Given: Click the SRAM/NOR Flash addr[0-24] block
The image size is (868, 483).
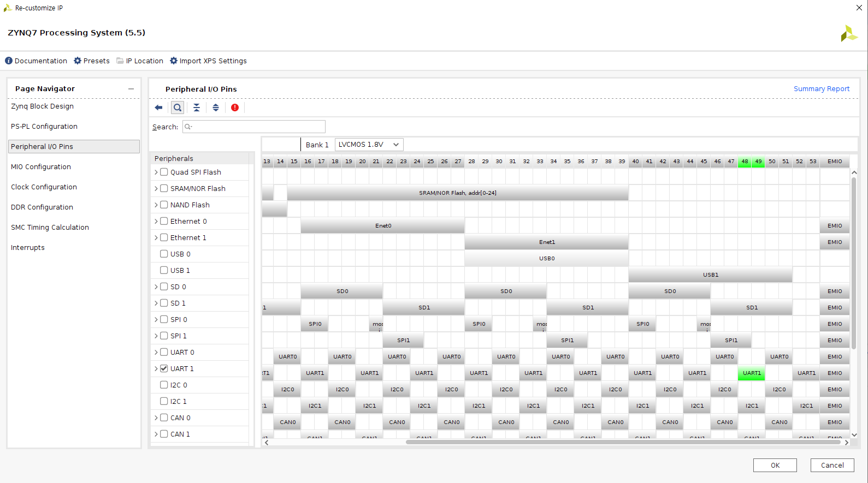Looking at the screenshot, I should (458, 193).
